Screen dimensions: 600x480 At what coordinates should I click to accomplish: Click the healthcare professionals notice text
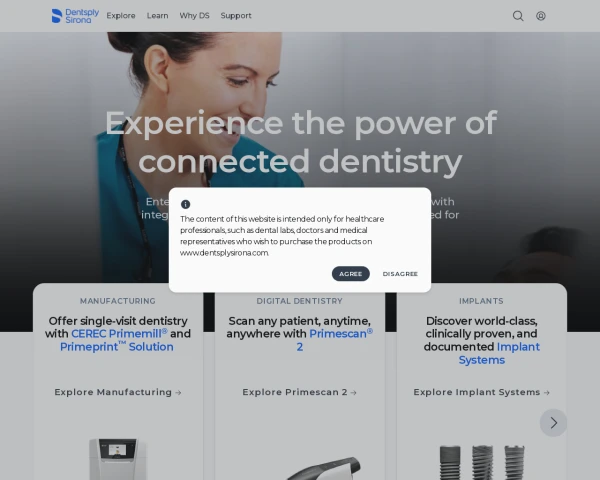282,235
